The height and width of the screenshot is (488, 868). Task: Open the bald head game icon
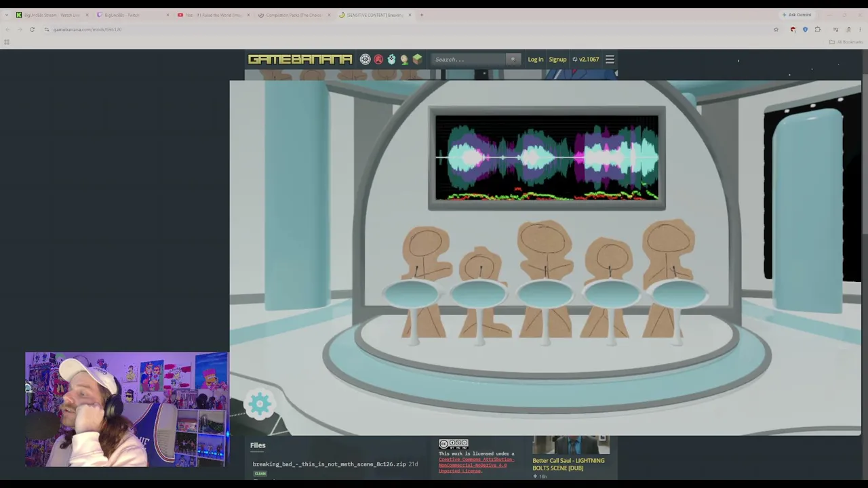(404, 60)
